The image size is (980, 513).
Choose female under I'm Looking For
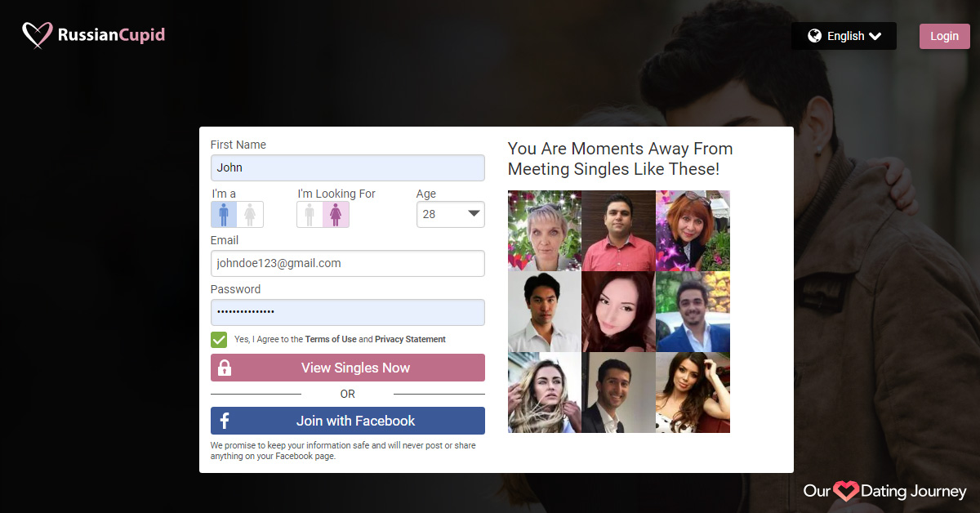click(336, 214)
